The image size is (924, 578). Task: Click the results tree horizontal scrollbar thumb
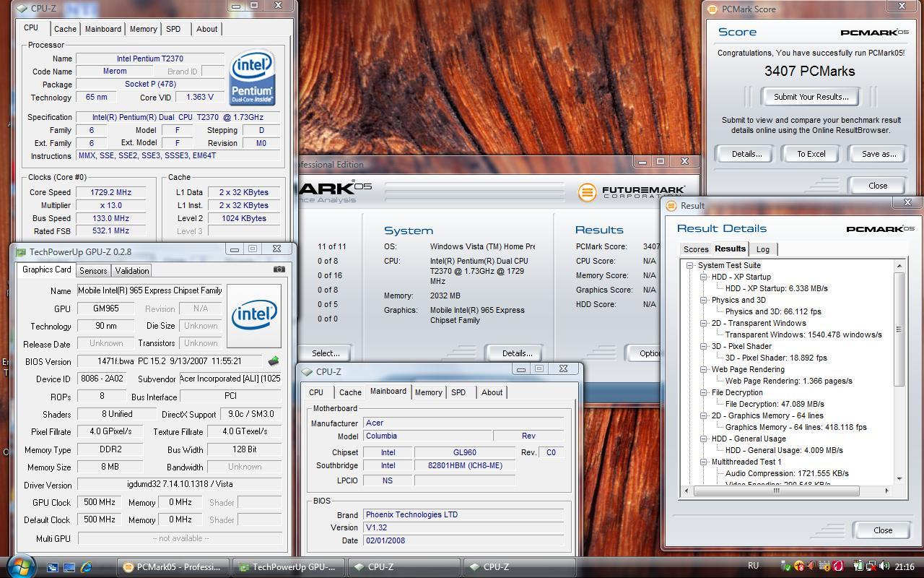[777, 491]
